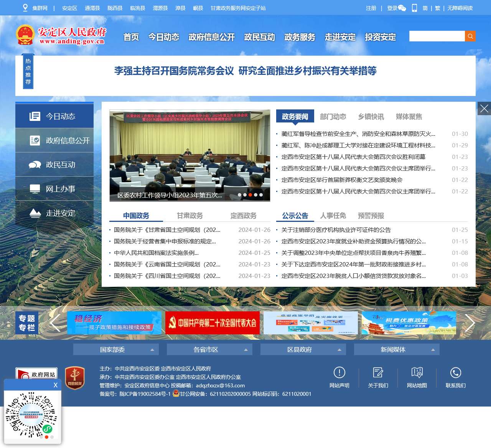Open the 中华人民共和国档案法实施条例 article
Screen dimensions: 491x448
156,253
